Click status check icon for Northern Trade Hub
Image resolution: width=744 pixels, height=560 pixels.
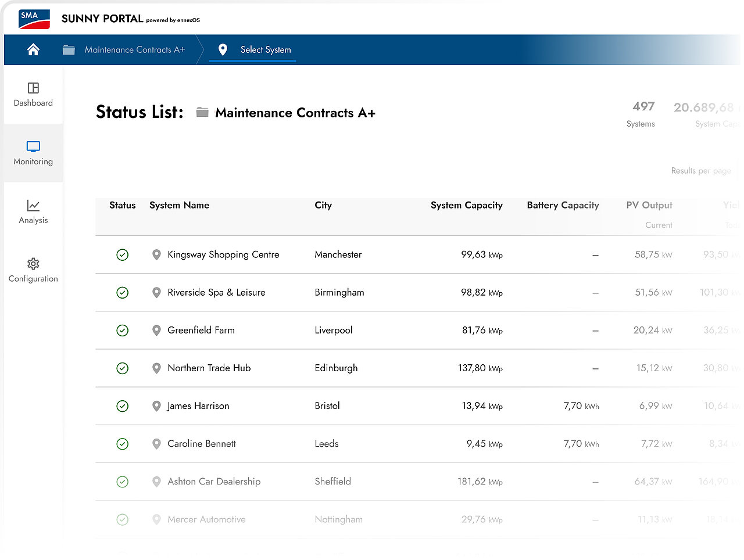[x=122, y=368]
